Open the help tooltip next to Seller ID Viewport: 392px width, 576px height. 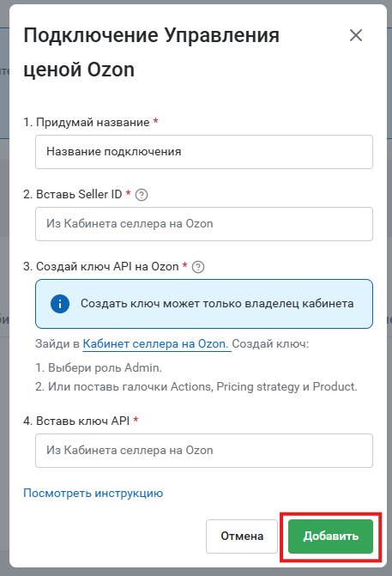(x=142, y=195)
